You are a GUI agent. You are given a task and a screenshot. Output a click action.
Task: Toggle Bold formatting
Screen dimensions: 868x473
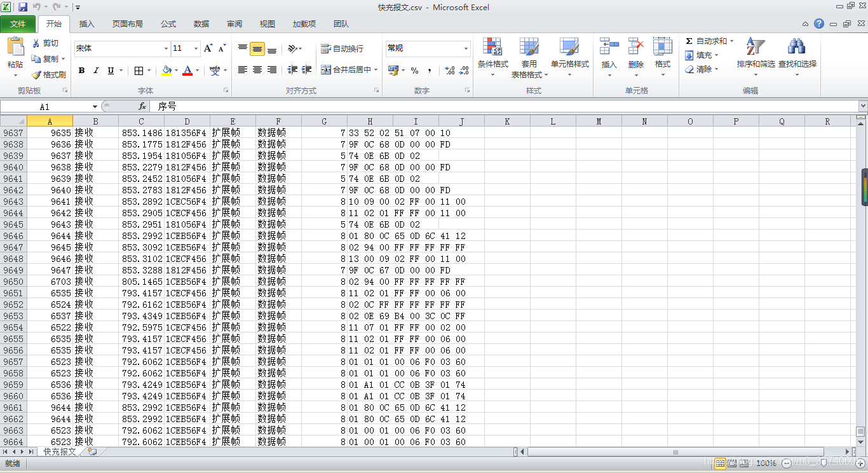81,71
